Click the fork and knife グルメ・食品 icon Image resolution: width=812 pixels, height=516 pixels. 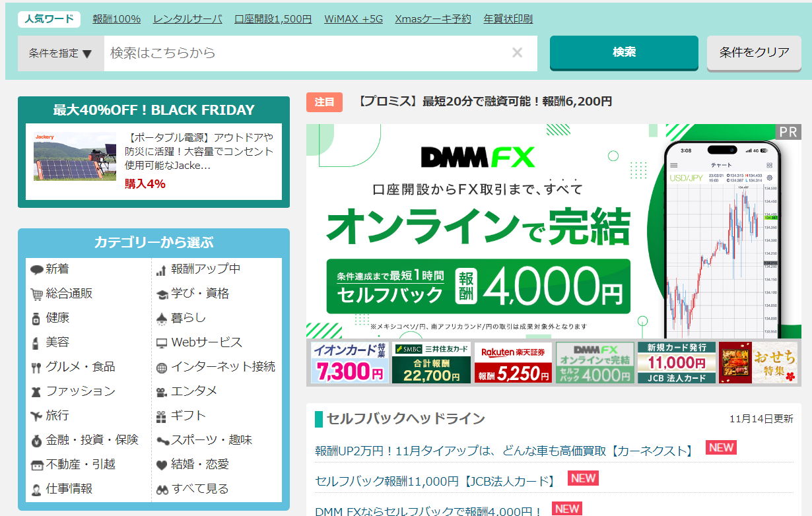click(x=36, y=368)
